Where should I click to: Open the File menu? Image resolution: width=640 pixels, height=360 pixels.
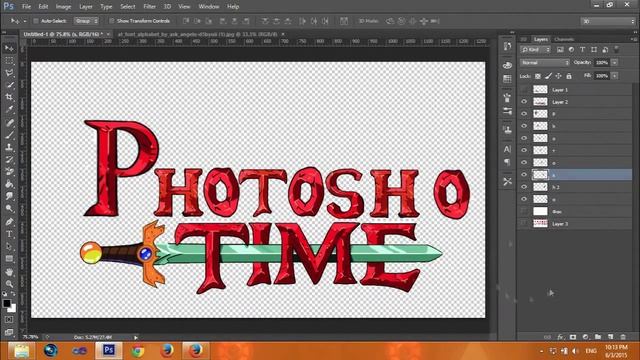click(26, 7)
